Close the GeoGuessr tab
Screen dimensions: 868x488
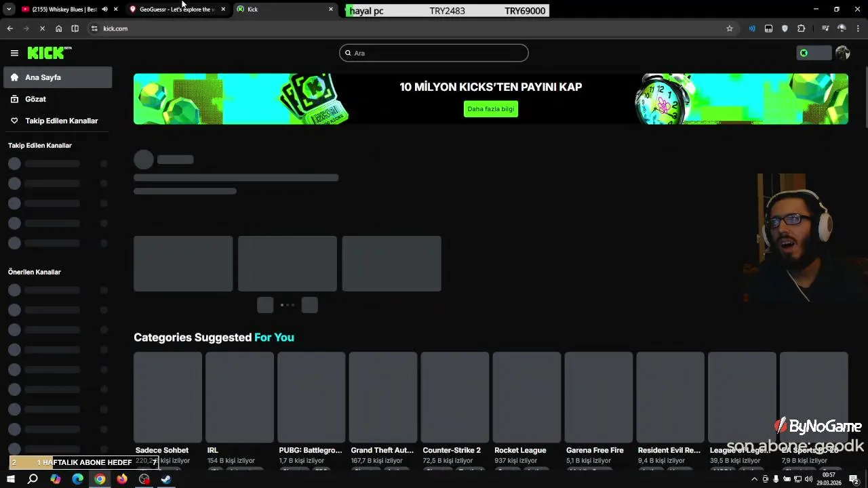tap(223, 9)
